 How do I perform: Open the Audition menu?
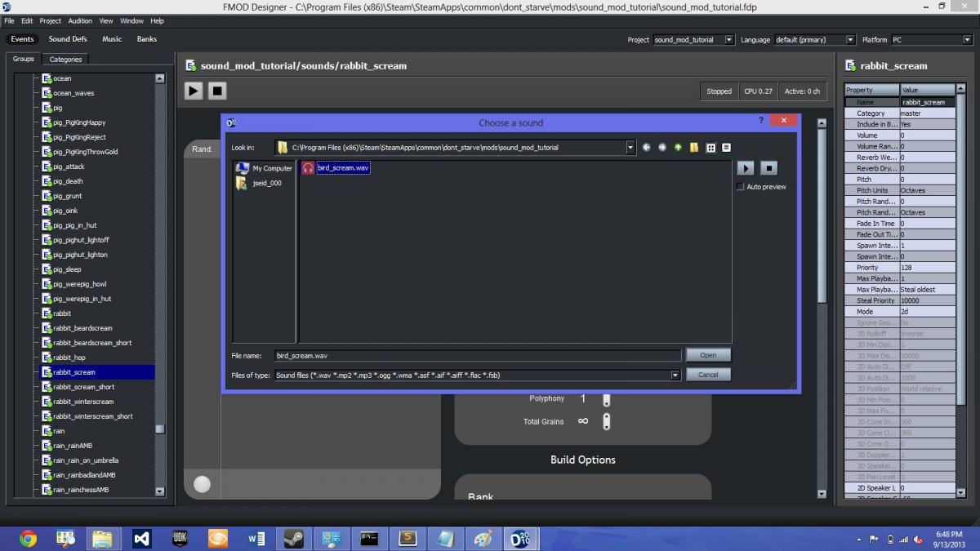point(80,21)
